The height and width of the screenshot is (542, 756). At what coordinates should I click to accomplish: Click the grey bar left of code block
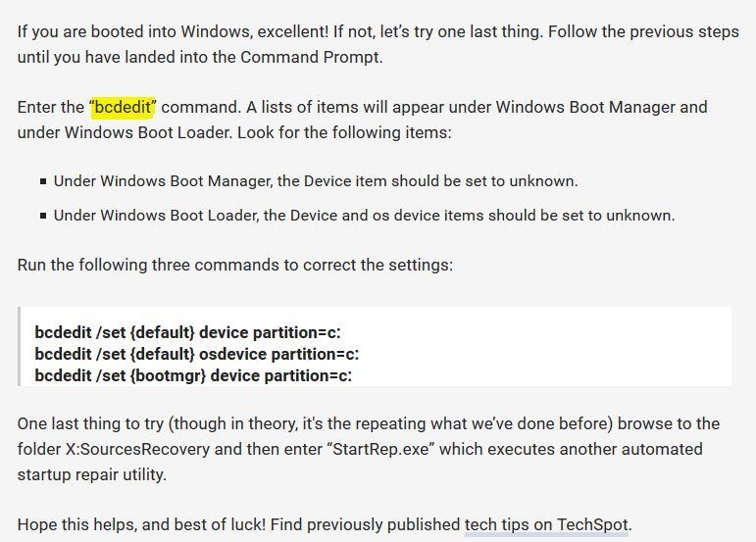click(x=19, y=346)
